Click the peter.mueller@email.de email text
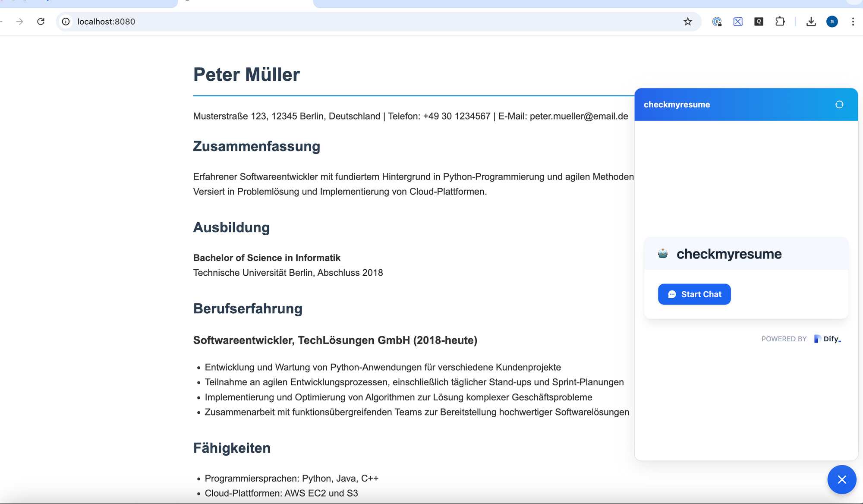863x504 pixels. [579, 116]
